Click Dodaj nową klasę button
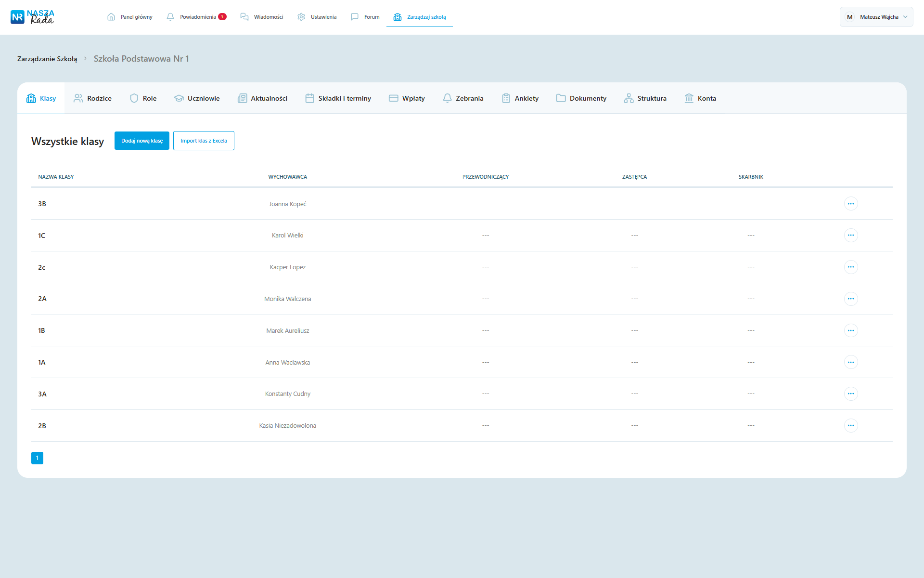Viewport: 924px width, 578px height. point(142,141)
